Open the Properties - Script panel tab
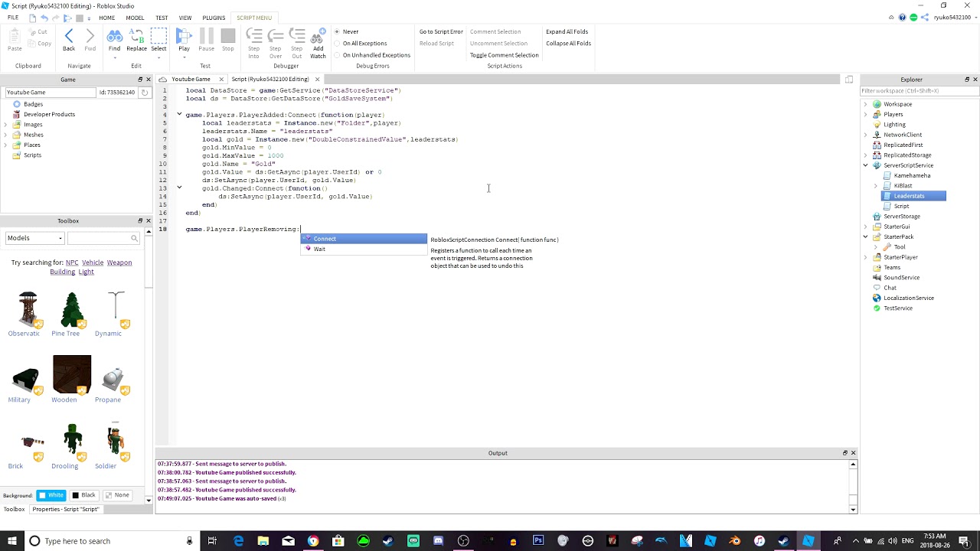980x551 pixels. [65, 509]
